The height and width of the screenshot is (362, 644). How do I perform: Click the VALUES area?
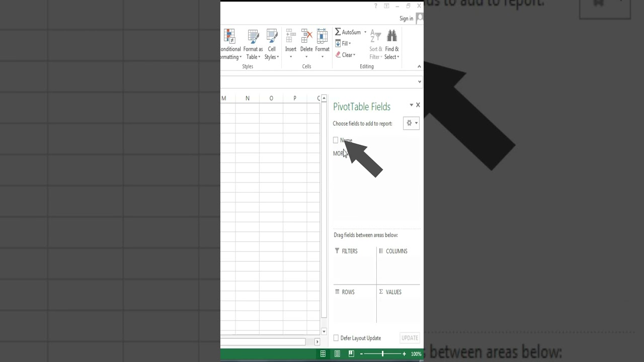coord(398,306)
